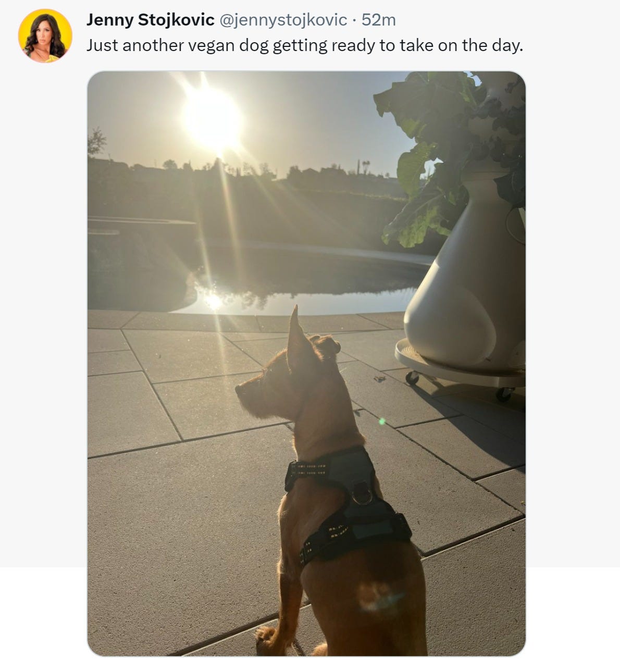Click the dog's front paw
The height and width of the screenshot is (672, 620).
(266, 640)
